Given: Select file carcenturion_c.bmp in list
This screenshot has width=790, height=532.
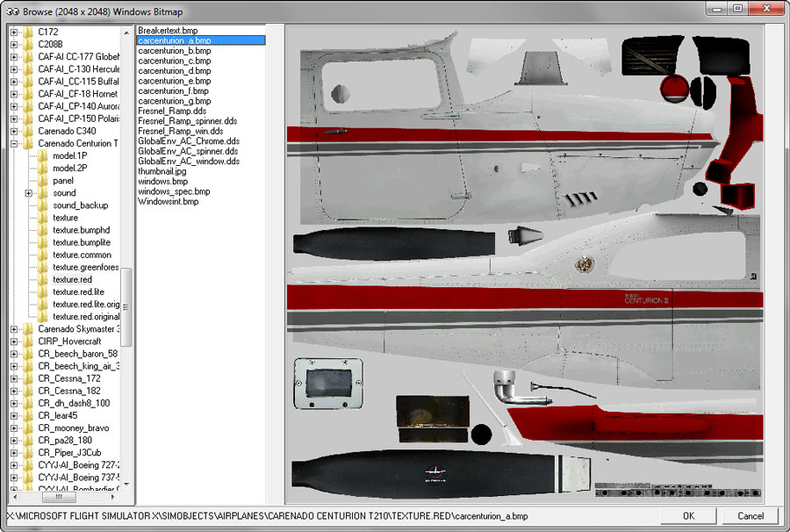Looking at the screenshot, I should [174, 61].
